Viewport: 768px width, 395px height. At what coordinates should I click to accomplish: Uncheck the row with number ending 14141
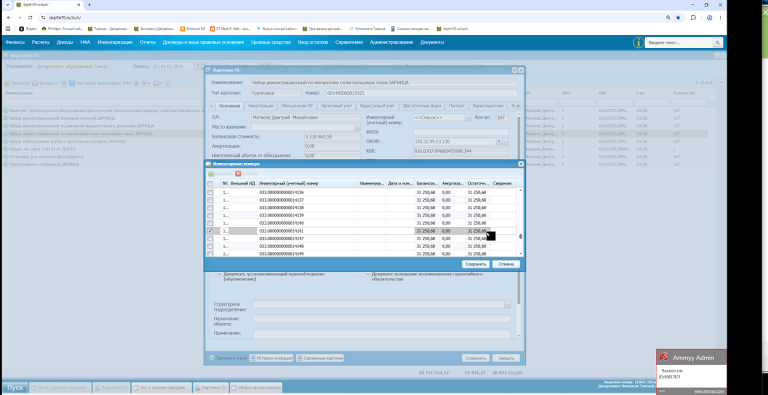(210, 231)
